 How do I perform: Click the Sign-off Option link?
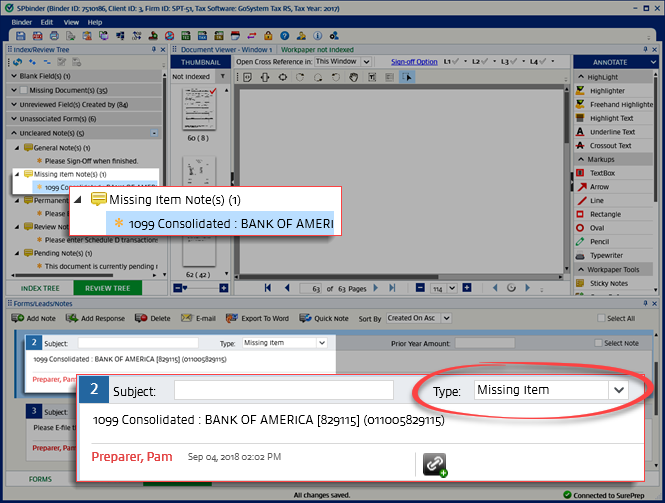click(413, 61)
